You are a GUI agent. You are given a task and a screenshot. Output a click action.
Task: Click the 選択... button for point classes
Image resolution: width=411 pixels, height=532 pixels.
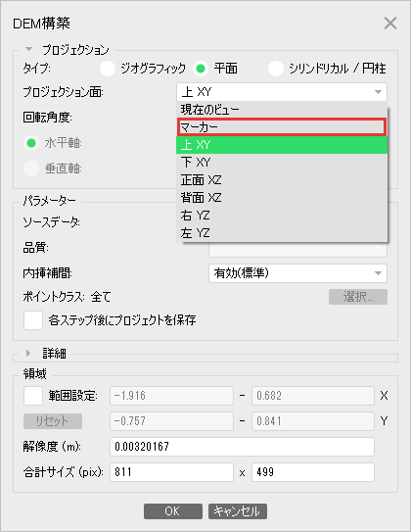click(358, 297)
